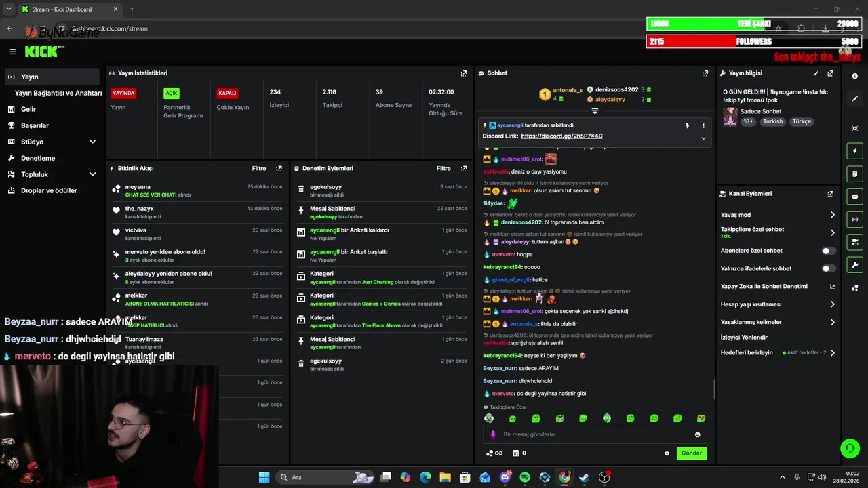This screenshot has width=868, height=488.
Task: Pop out the Yayın bilgisi panel
Action: tap(830, 73)
